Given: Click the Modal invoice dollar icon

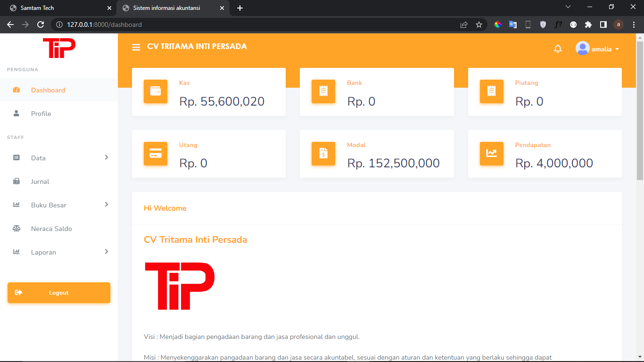Looking at the screenshot, I should (x=323, y=154).
